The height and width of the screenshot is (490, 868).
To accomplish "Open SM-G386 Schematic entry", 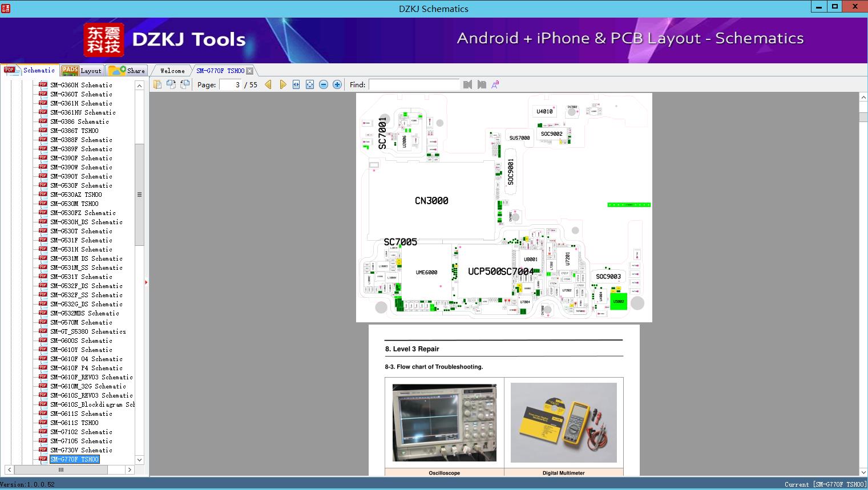I will coord(79,122).
